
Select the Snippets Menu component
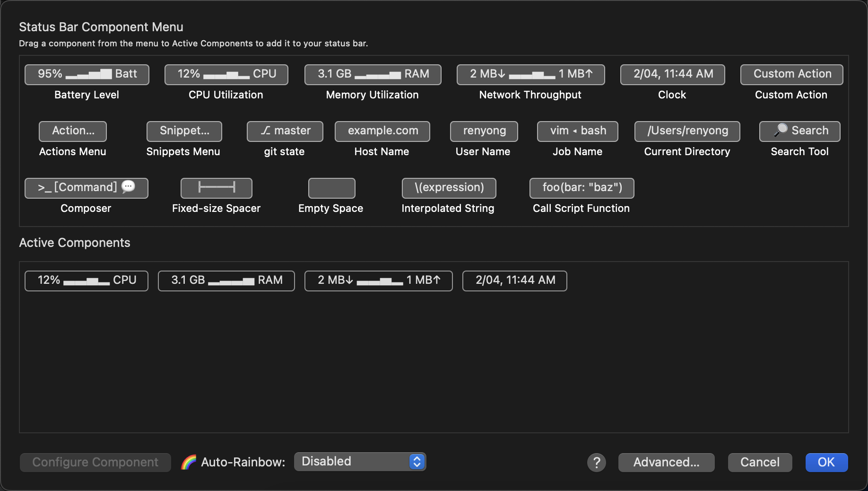click(184, 131)
